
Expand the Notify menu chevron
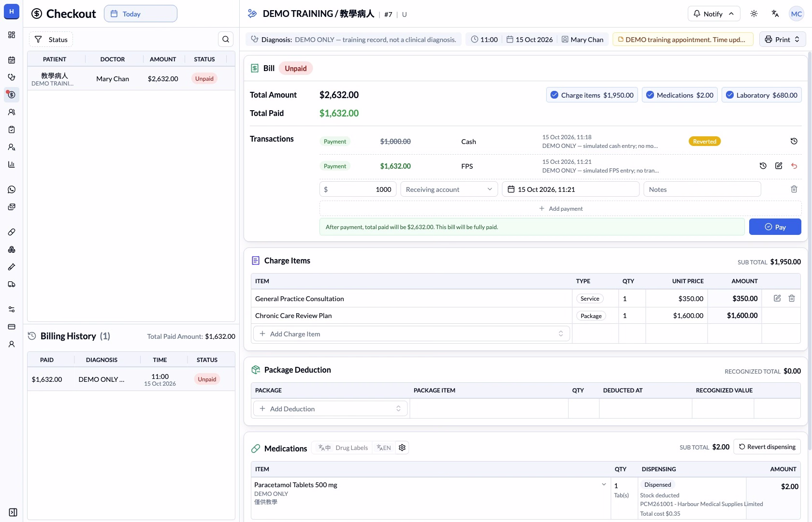click(731, 14)
